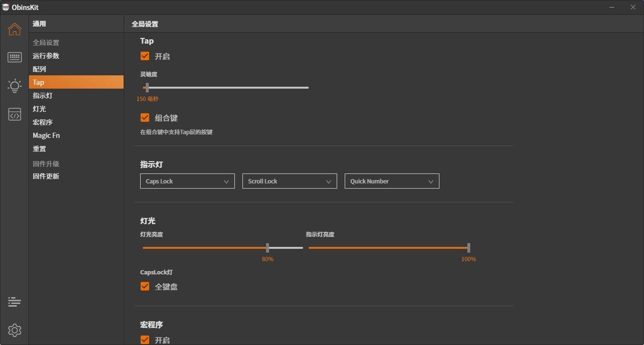Open the Home page icon in sidebar
Image resolution: width=644 pixels, height=345 pixels.
(14, 29)
